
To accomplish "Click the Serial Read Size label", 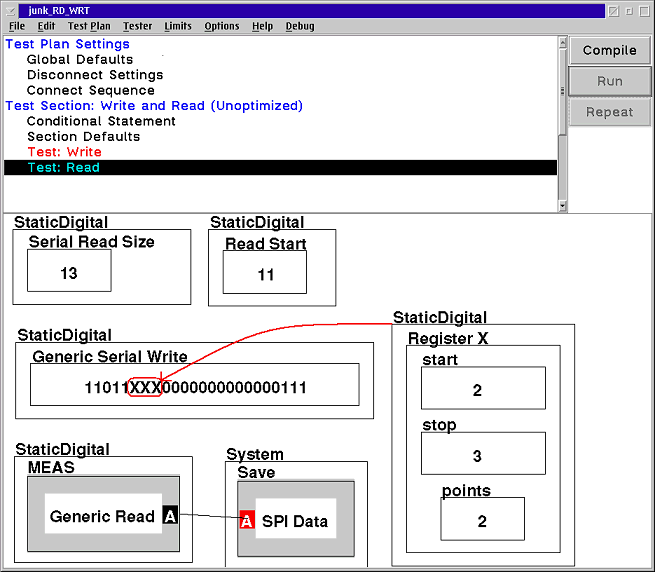I will pos(91,242).
